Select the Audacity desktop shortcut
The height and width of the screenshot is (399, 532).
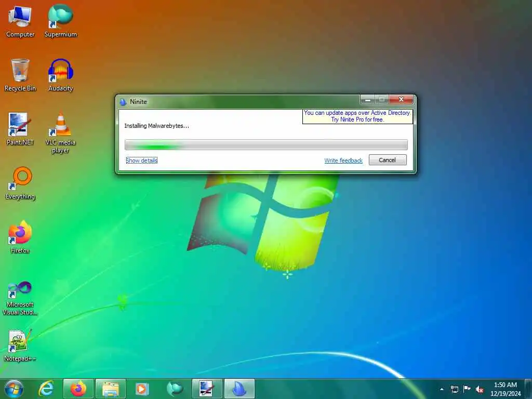tap(60, 75)
